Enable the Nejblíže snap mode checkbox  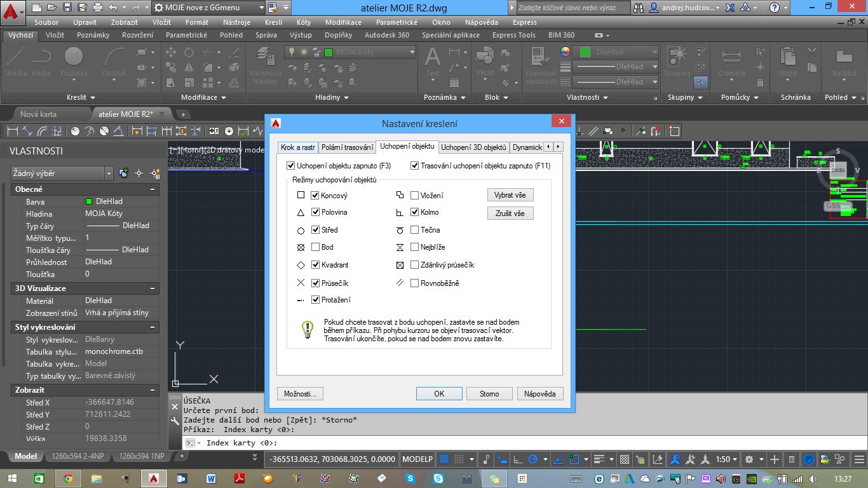pos(415,247)
